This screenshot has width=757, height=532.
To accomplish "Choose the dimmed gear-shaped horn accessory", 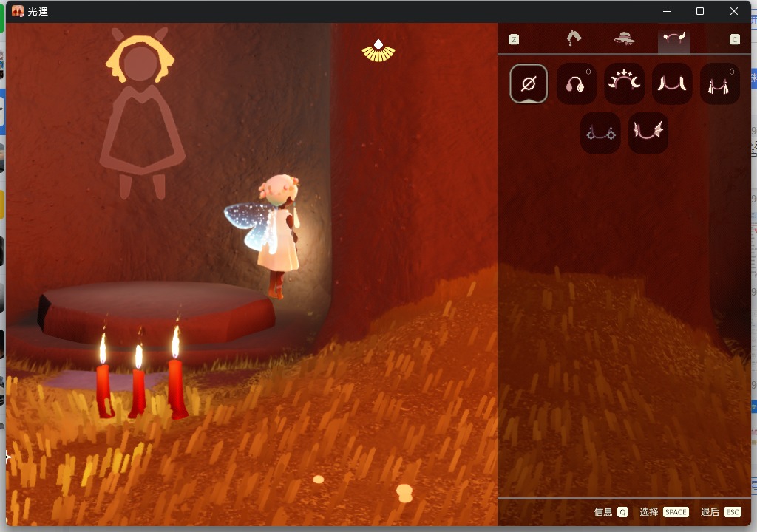I will coord(600,133).
